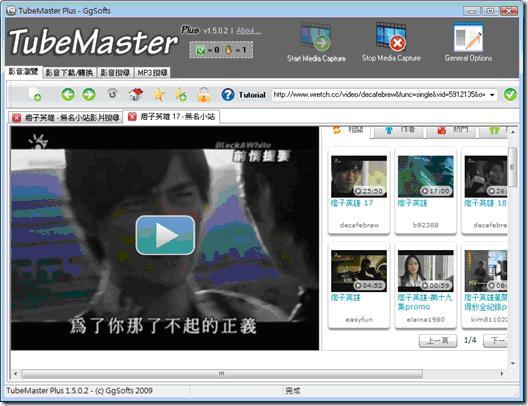Select the 痞子英雄 - 無名小站影片搜尋 browser tab
The width and height of the screenshot is (528, 406).
coord(66,117)
